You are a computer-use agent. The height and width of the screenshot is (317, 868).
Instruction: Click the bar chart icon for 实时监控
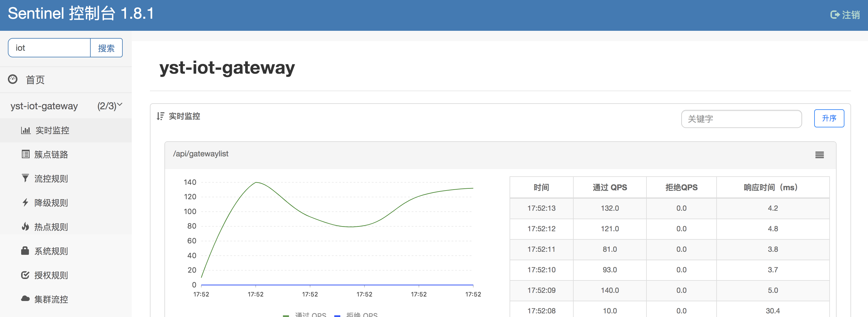click(25, 130)
